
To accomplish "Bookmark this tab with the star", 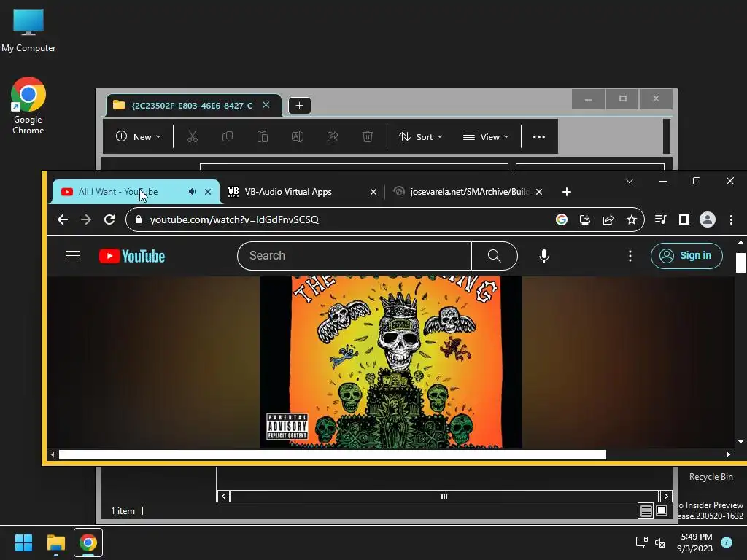I will coord(631,219).
